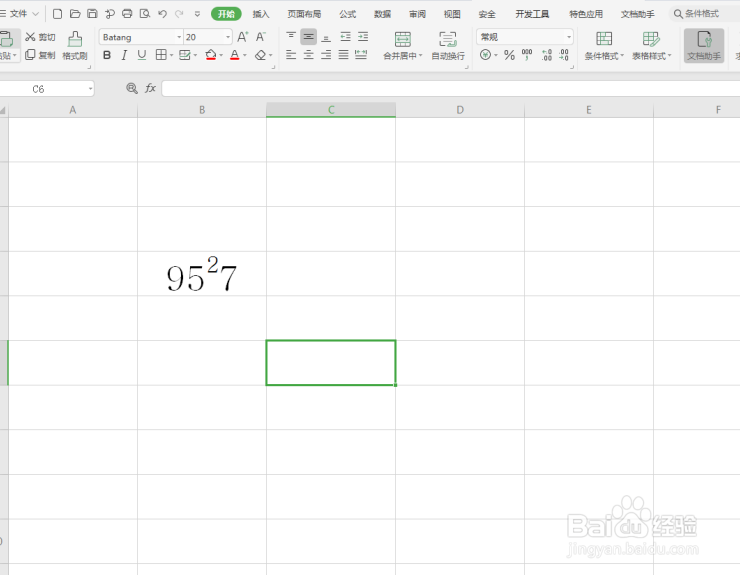Viewport: 740px width, 575px height.
Task: Toggle underline formatting
Action: tap(142, 55)
